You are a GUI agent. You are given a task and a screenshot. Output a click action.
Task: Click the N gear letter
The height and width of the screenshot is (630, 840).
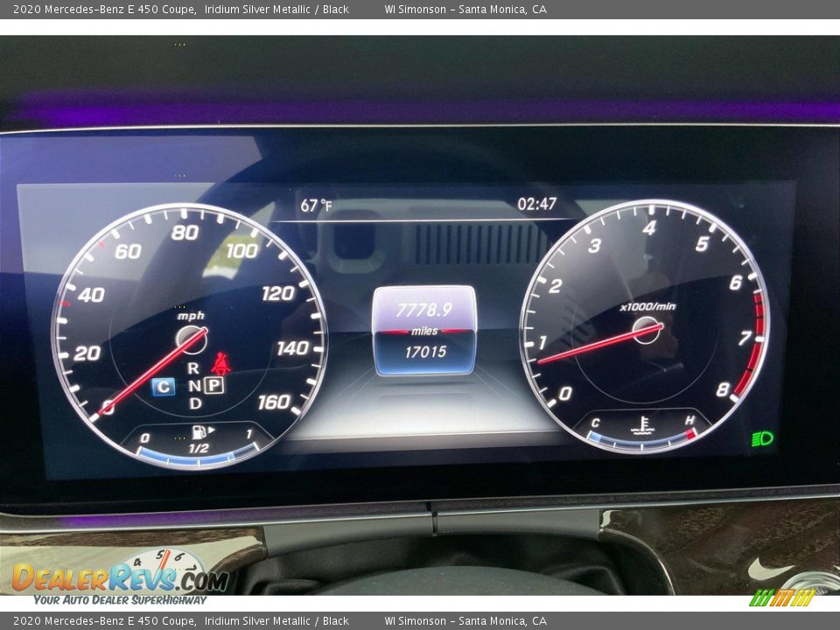[194, 386]
